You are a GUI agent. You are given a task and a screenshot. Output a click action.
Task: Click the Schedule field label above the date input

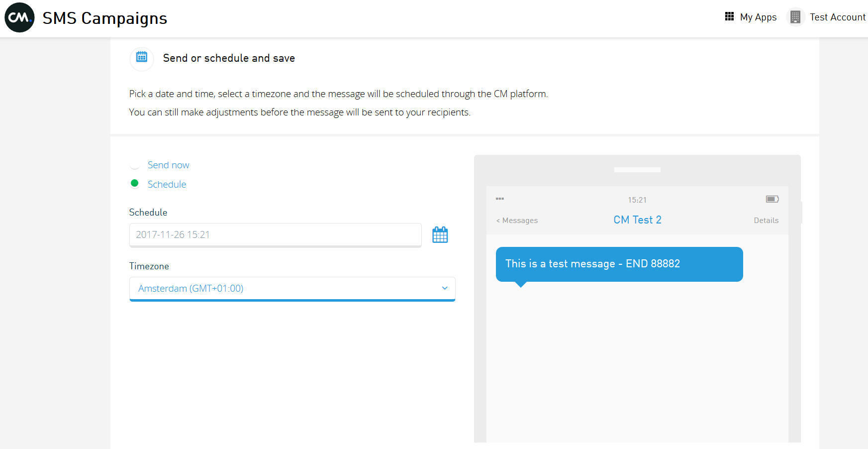[x=148, y=213]
